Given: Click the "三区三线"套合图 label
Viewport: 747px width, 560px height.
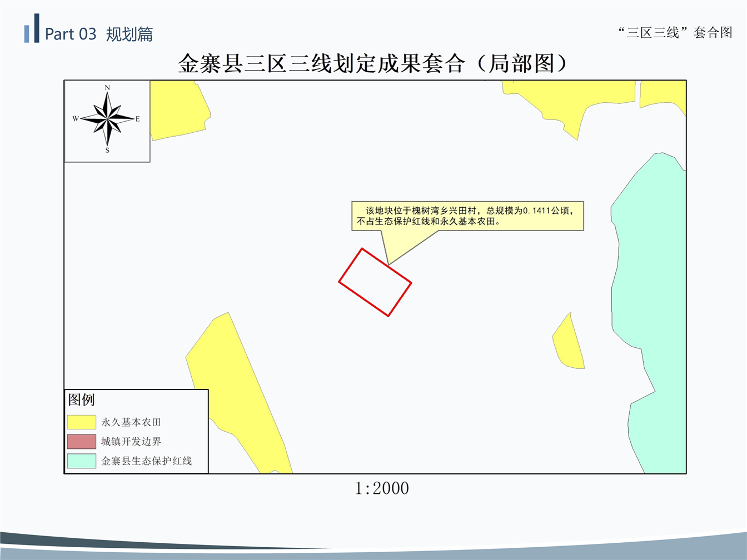Looking at the screenshot, I should [675, 32].
